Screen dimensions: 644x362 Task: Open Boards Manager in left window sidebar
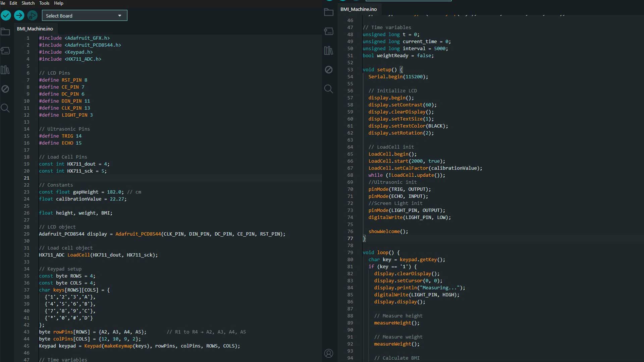[x=5, y=51]
